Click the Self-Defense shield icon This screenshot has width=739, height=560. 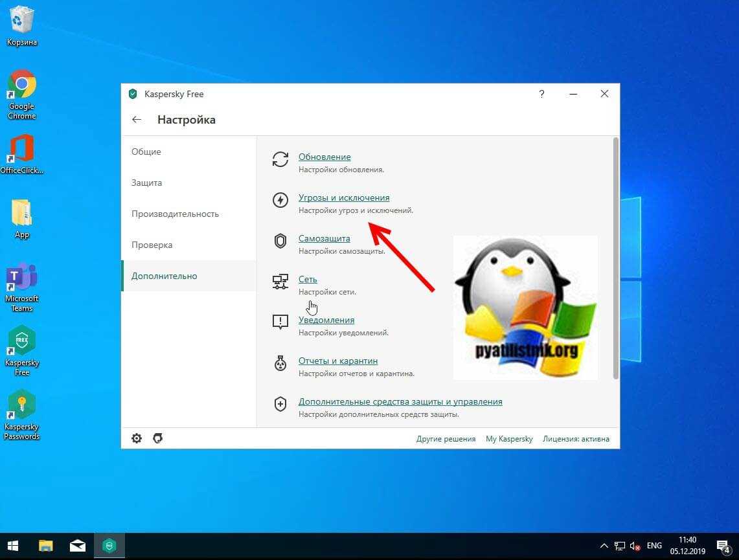click(x=280, y=241)
